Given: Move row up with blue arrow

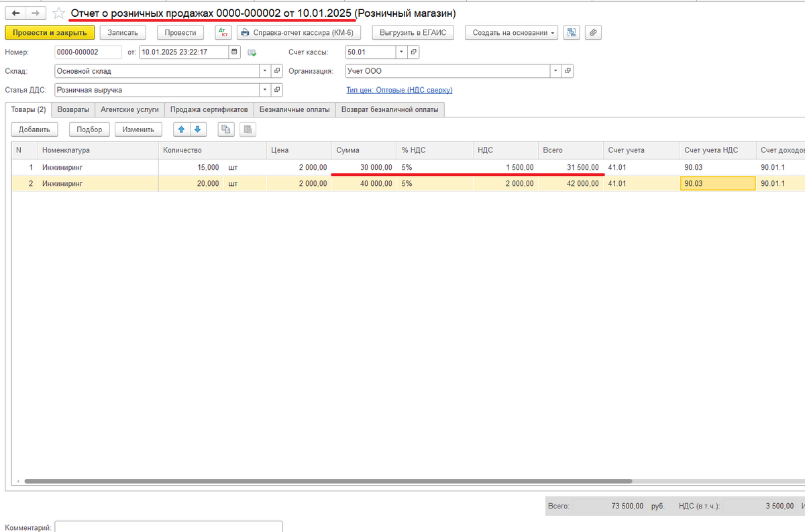Looking at the screenshot, I should pyautogui.click(x=182, y=129).
